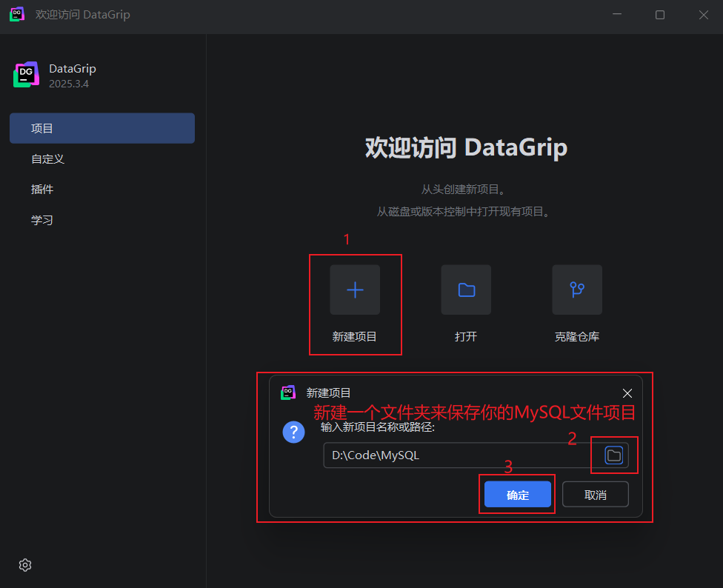
Task: Click the browse folder icon in path field
Action: coord(613,455)
